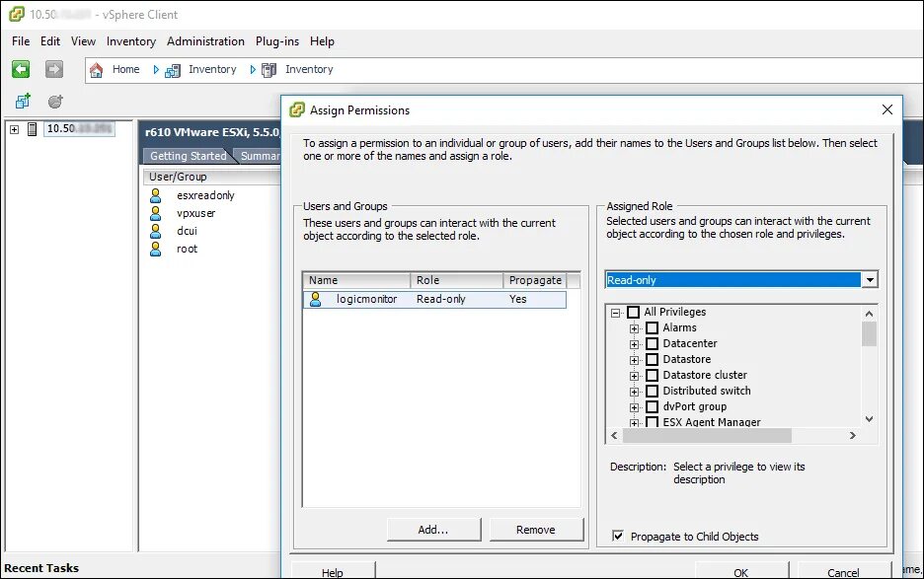Click the first Inventory breadcrumb icon
Screen dimensions: 924x579
click(173, 71)
